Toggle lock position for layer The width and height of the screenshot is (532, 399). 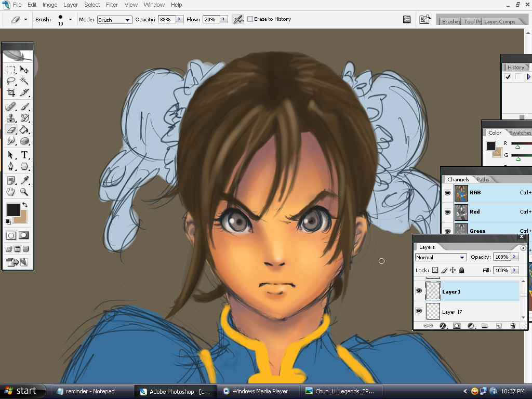[453, 270]
